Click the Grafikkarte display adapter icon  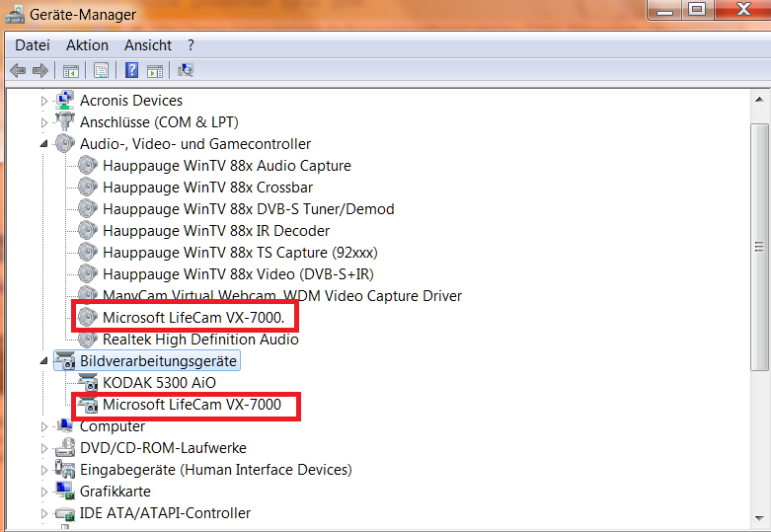tap(65, 491)
